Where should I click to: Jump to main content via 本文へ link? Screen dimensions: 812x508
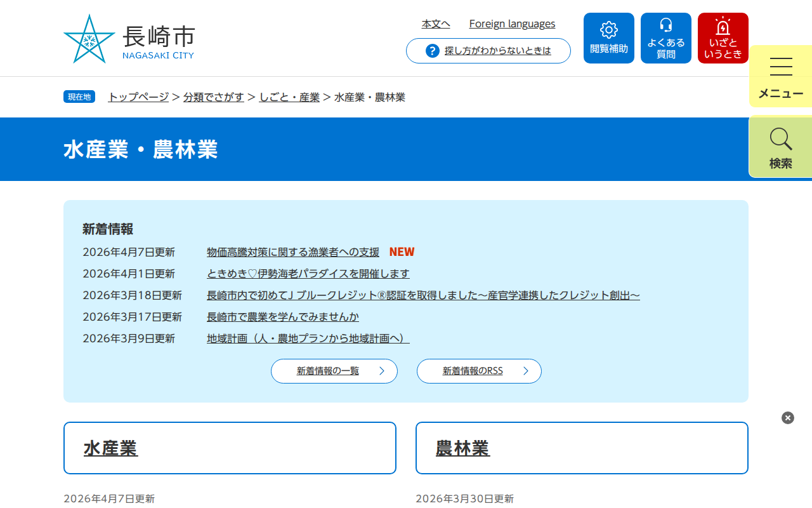[x=436, y=23]
